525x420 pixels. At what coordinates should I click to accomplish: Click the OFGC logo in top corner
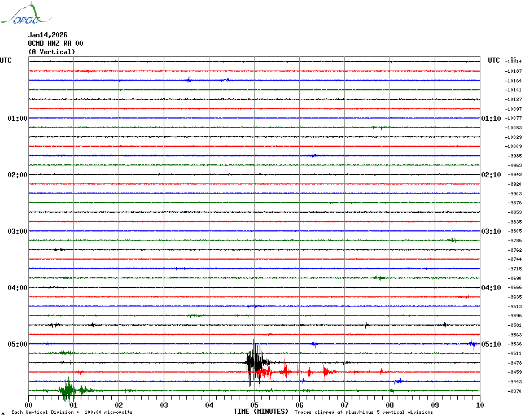(20, 15)
